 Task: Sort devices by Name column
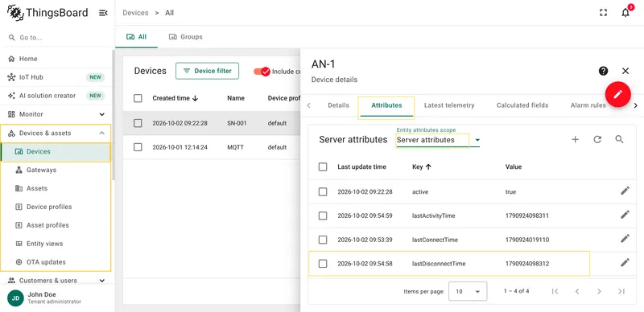(x=236, y=98)
